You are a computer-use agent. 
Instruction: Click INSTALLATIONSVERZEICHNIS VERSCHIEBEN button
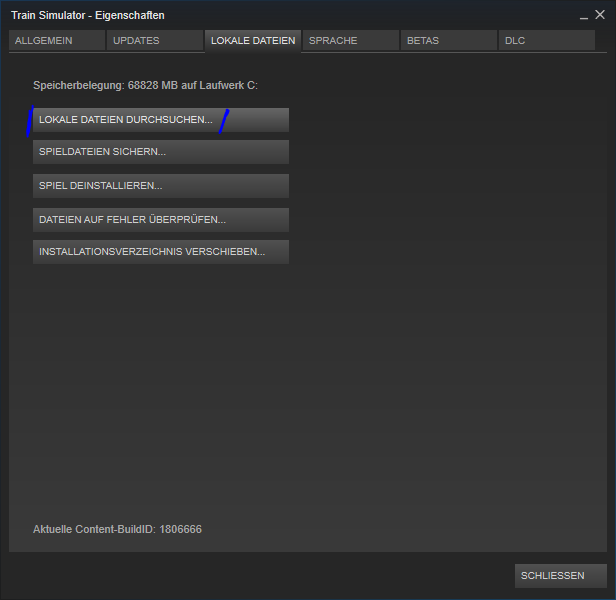click(161, 252)
